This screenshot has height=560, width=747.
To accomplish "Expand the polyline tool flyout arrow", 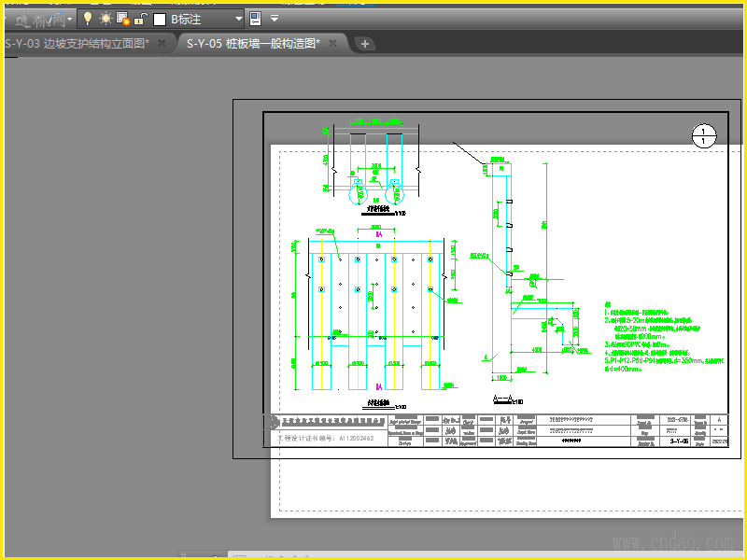I will pyautogui.click(x=69, y=20).
